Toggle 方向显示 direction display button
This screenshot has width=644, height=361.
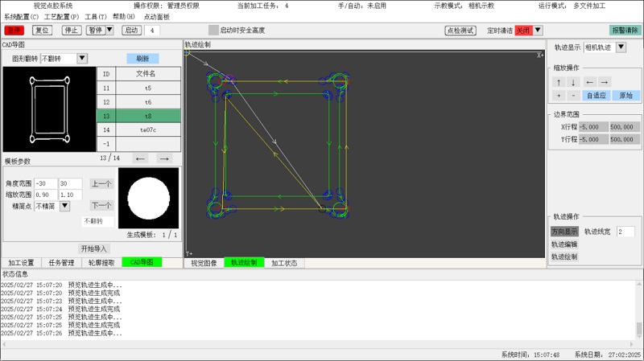point(564,232)
